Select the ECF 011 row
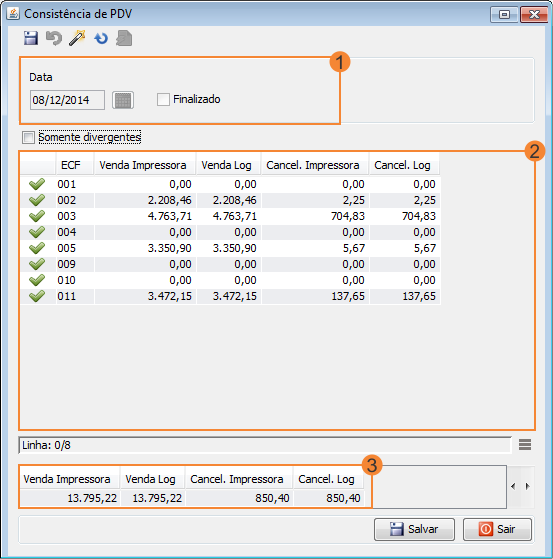 230,296
